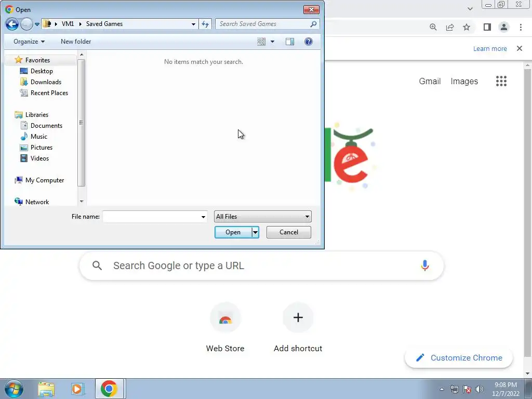The width and height of the screenshot is (532, 399).
Task: Dismiss the Chrome infobar with X
Action: (520, 48)
